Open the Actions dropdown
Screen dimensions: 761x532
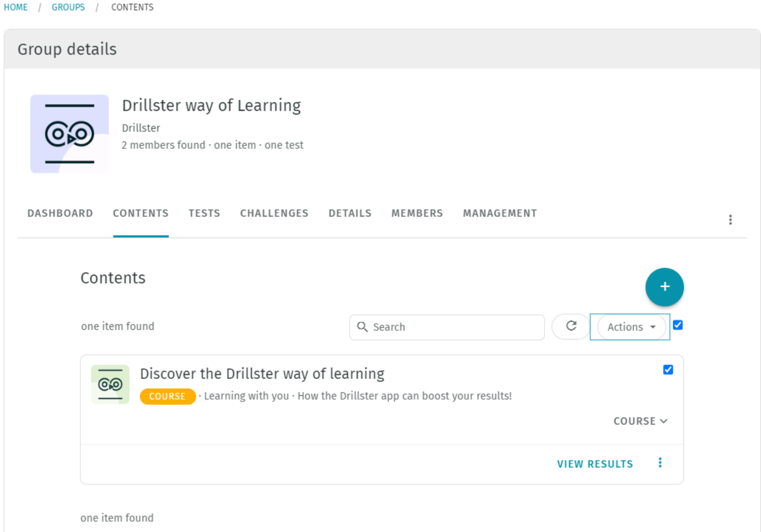point(631,327)
